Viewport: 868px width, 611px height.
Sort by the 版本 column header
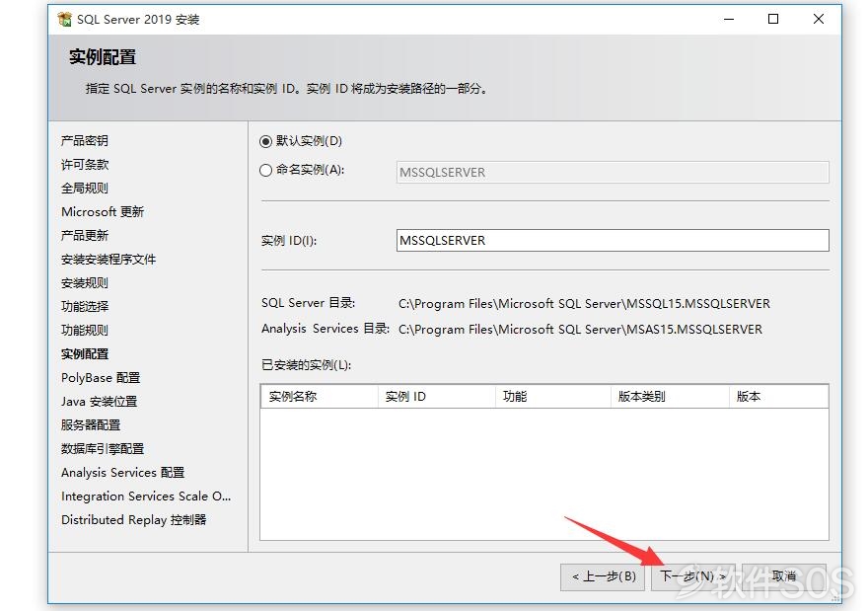pyautogui.click(x=778, y=397)
